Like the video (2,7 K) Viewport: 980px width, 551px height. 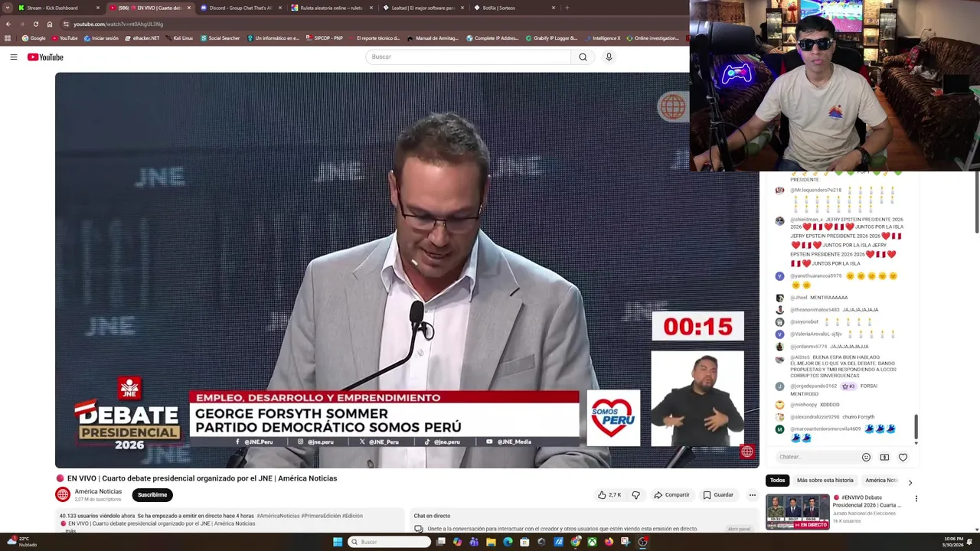pos(610,495)
